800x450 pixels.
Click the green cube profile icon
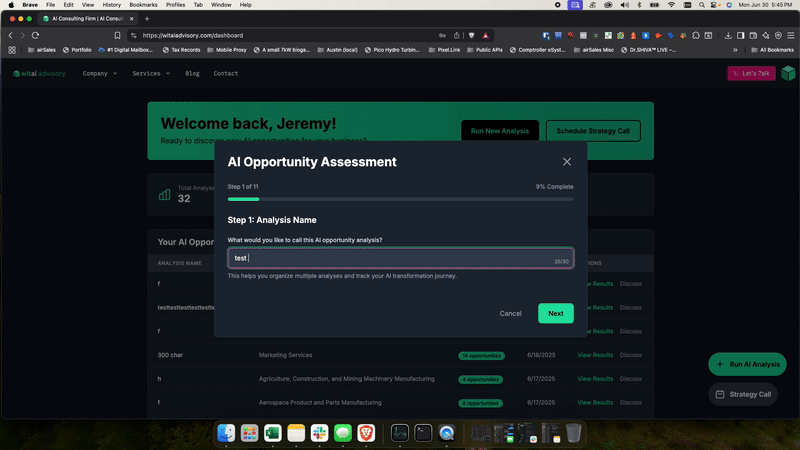788,73
